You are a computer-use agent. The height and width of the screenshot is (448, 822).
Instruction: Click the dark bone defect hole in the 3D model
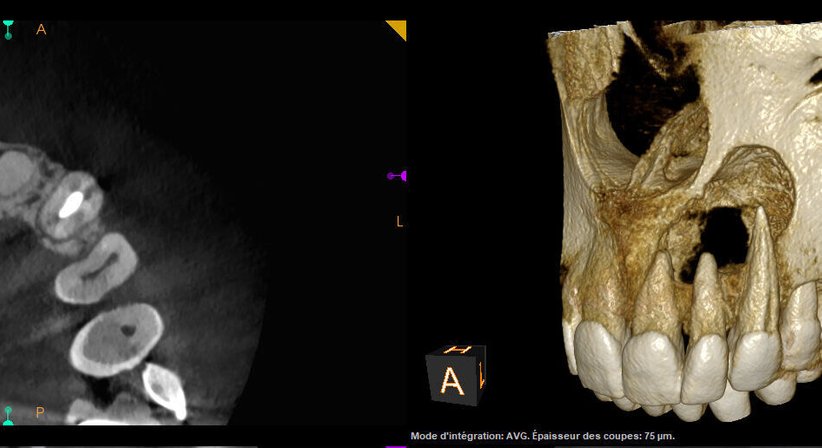click(722, 238)
